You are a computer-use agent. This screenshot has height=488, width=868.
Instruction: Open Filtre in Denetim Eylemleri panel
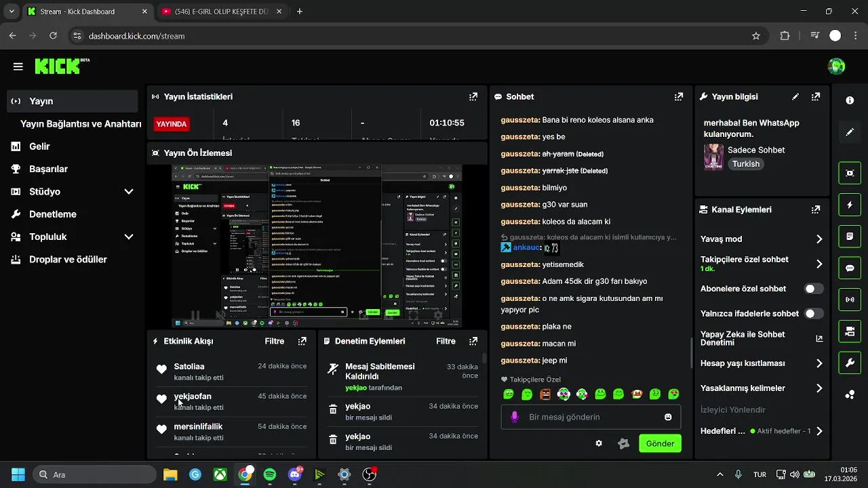446,342
